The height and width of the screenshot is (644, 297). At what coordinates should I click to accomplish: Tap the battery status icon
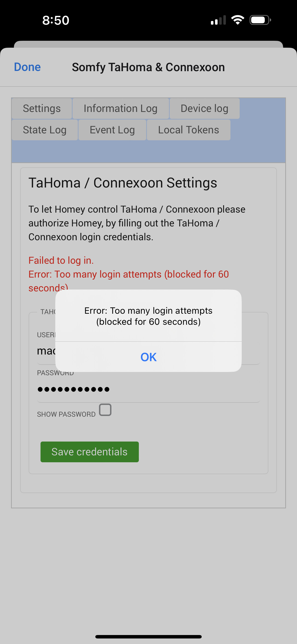click(x=260, y=20)
